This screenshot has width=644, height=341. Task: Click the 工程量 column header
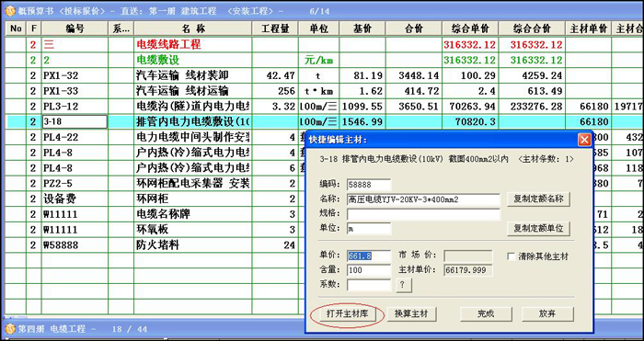tap(275, 28)
